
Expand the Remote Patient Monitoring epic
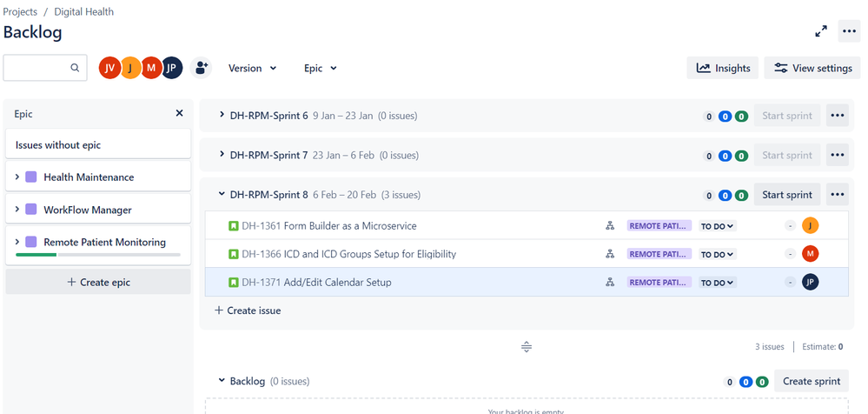click(17, 242)
